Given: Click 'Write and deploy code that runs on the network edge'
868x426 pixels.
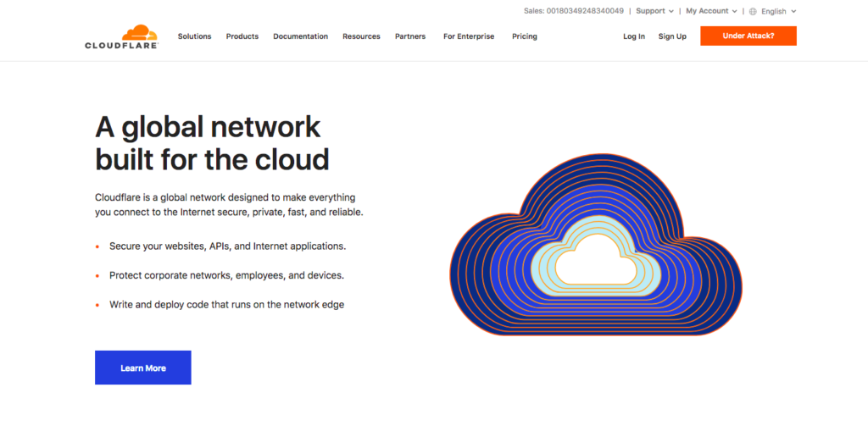Looking at the screenshot, I should pos(226,304).
